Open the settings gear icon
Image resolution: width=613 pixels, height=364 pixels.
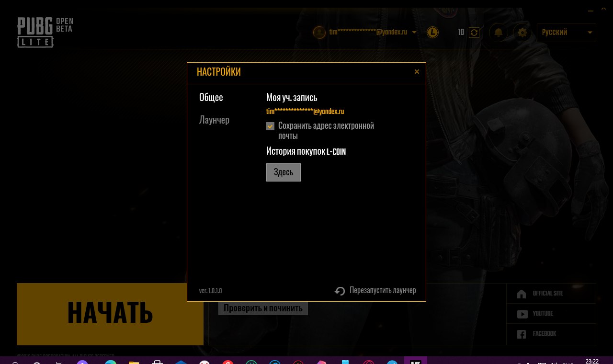pos(522,32)
